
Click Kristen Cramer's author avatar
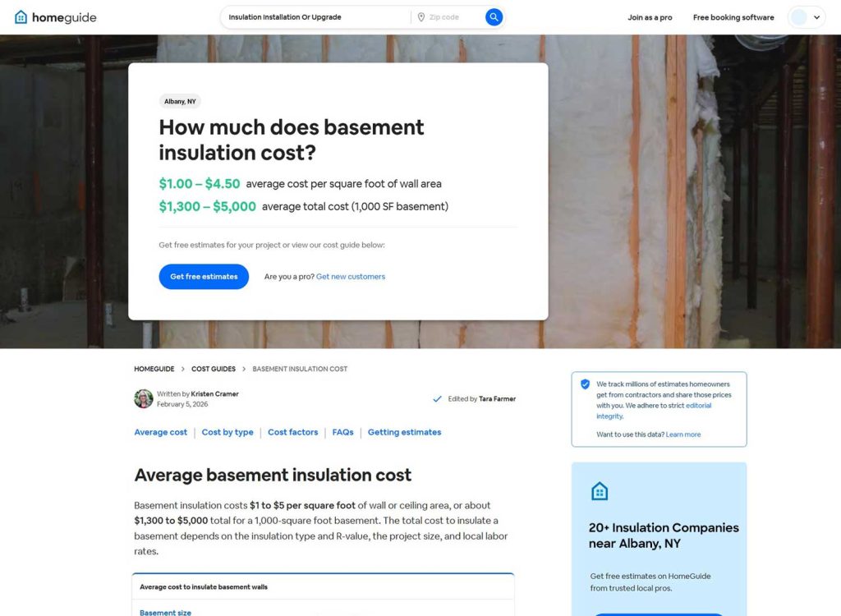point(143,398)
